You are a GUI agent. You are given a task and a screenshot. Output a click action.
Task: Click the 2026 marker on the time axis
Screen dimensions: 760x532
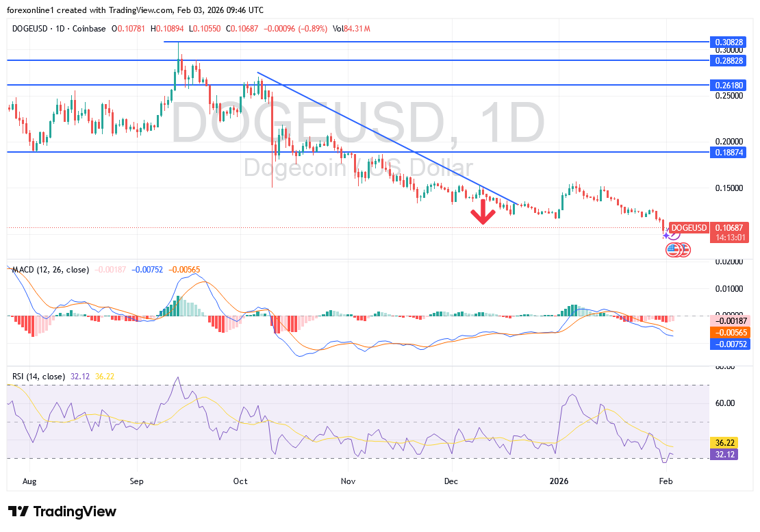559,481
